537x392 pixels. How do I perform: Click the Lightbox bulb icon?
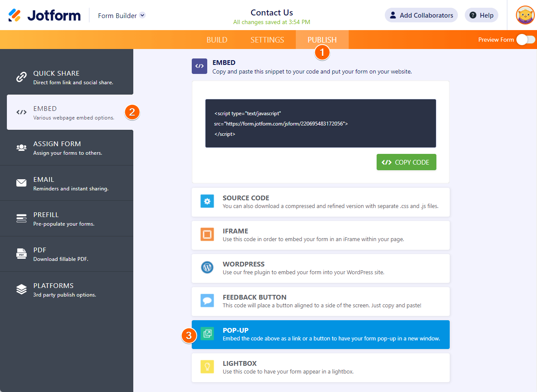coord(207,367)
